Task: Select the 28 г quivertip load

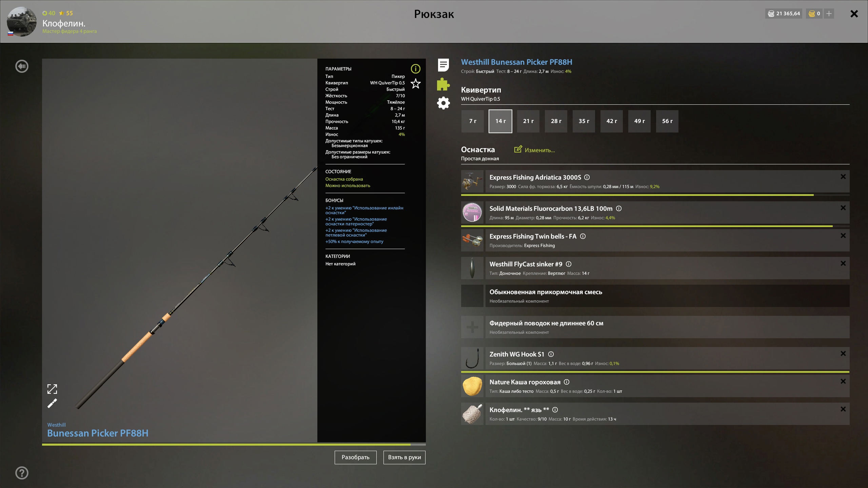Action: [x=556, y=121]
